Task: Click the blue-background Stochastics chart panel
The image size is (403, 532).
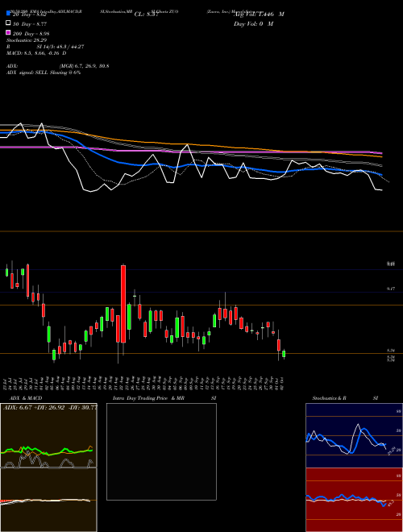Action: click(354, 435)
